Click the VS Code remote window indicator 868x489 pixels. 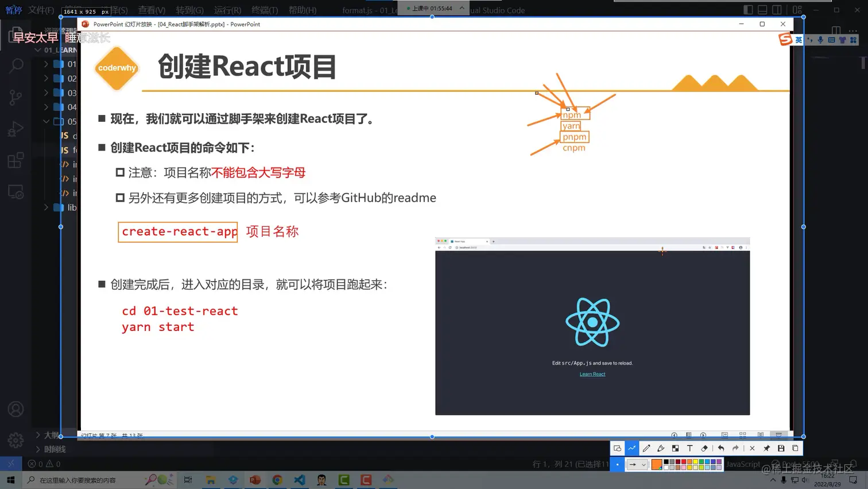[11, 464]
